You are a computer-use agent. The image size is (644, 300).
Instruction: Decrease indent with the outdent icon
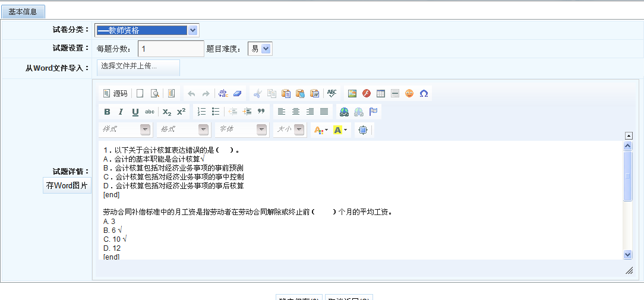233,112
